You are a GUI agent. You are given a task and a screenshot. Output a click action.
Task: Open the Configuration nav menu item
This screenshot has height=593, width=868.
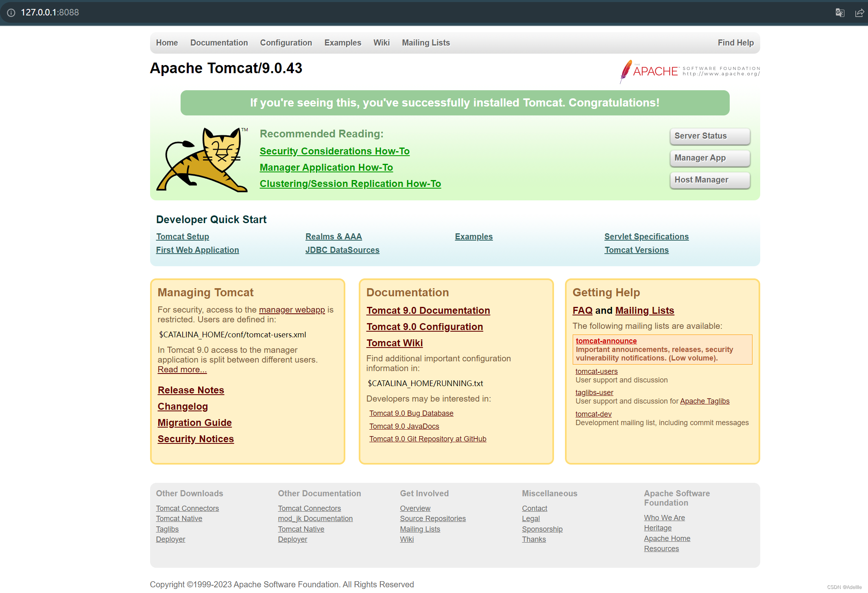click(286, 43)
